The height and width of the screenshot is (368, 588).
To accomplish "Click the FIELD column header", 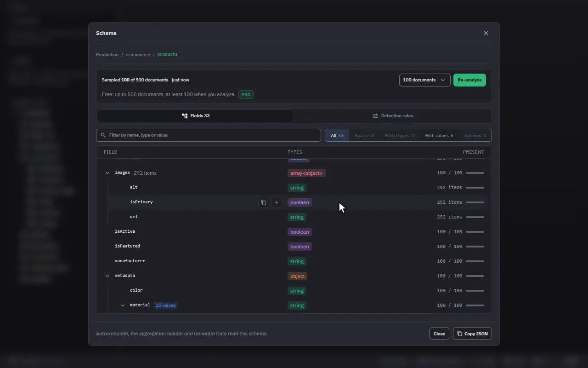I will [x=111, y=152].
